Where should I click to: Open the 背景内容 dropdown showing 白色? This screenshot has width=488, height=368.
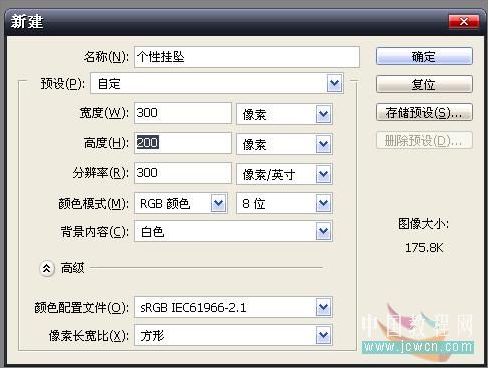(x=233, y=231)
